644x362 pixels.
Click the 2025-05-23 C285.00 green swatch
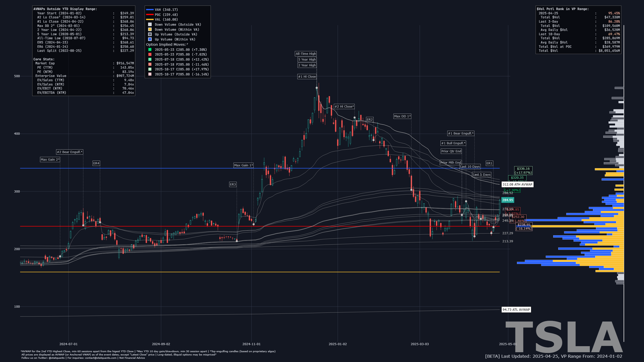[x=150, y=50]
